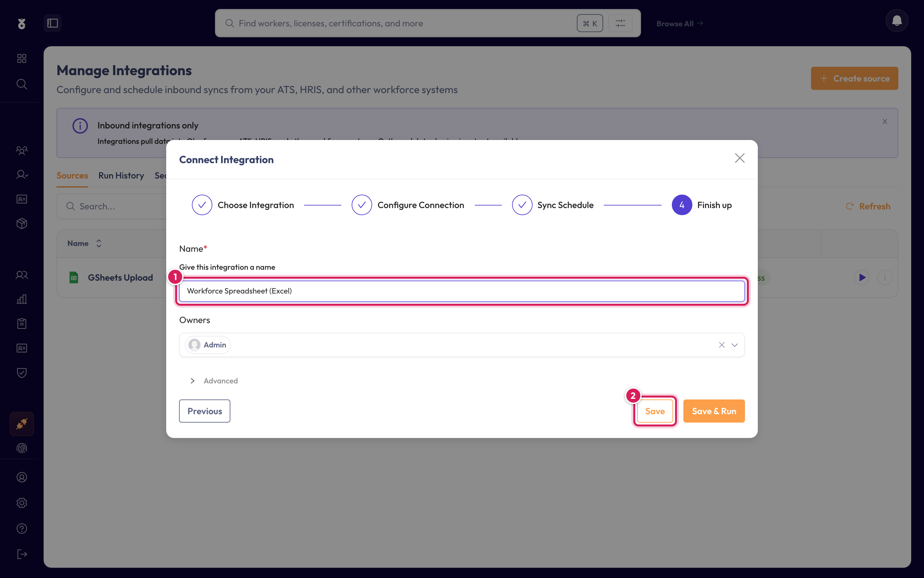The width and height of the screenshot is (924, 578).
Task: Open the upper ID card icon in sidebar
Action: 22,199
